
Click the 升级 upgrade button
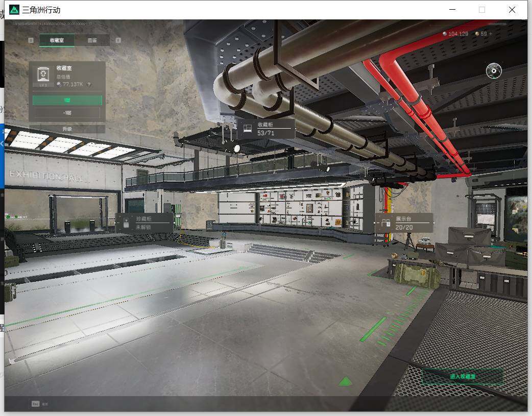point(67,129)
